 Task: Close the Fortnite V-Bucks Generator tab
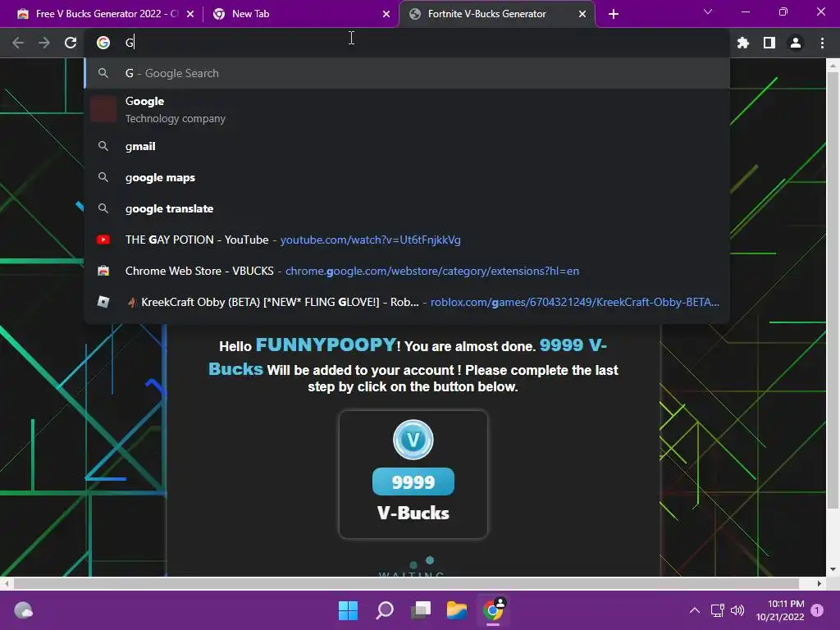point(582,14)
